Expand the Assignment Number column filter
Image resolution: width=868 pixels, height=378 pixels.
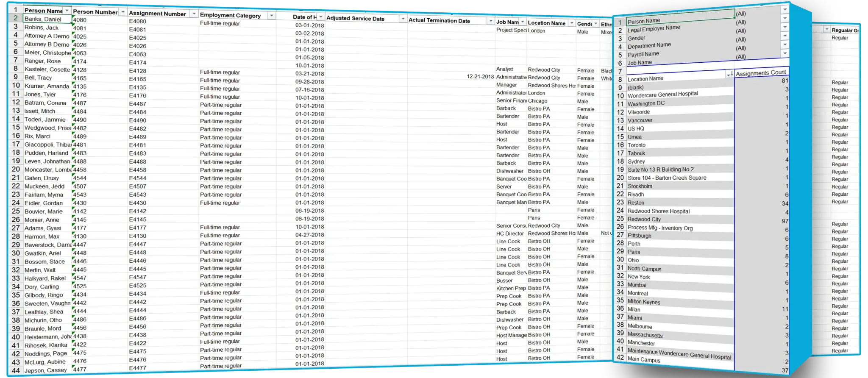(194, 14)
